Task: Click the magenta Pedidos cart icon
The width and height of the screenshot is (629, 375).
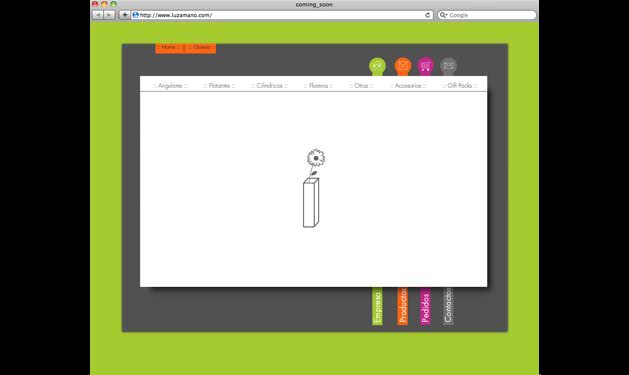Action: [x=425, y=66]
